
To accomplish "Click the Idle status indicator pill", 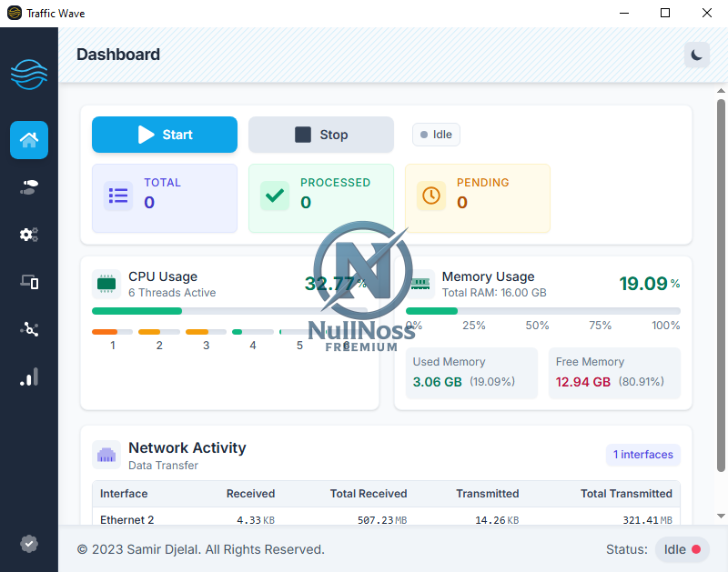I will pos(436,134).
